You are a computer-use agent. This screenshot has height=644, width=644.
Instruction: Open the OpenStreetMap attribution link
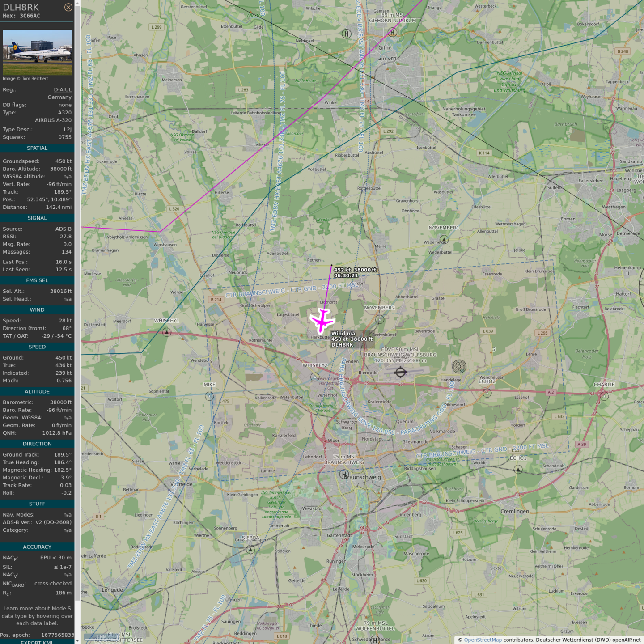483,640
